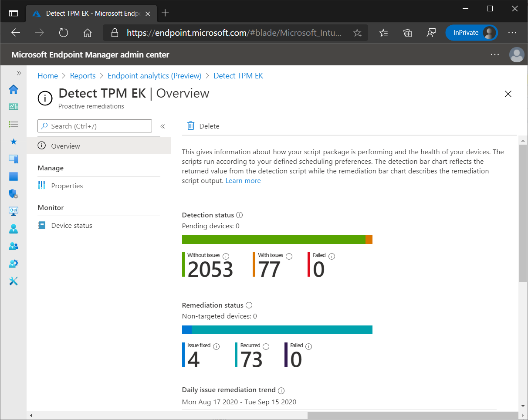Collapse the blade menu with double chevron
This screenshot has height=420, width=528.
162,126
